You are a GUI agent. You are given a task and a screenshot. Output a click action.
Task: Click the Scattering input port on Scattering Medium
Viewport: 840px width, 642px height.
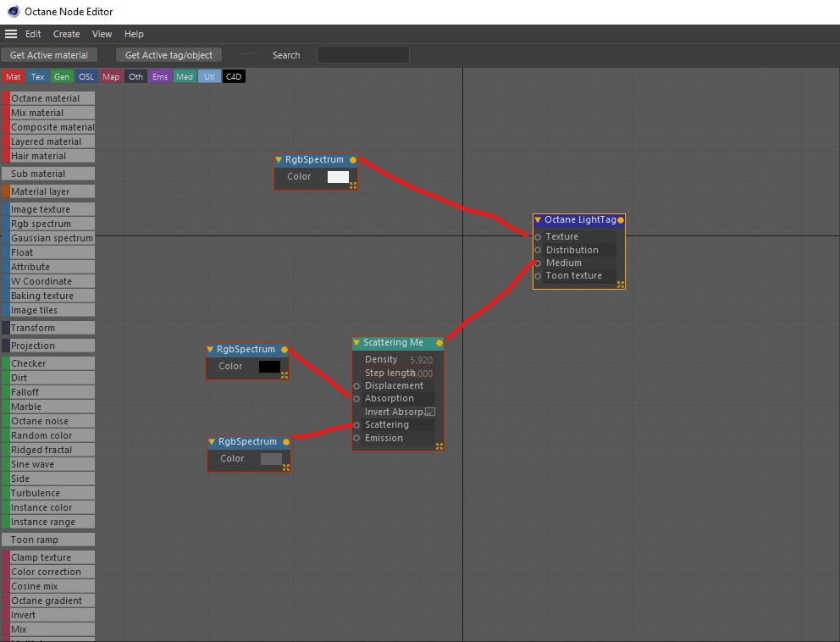click(x=356, y=425)
